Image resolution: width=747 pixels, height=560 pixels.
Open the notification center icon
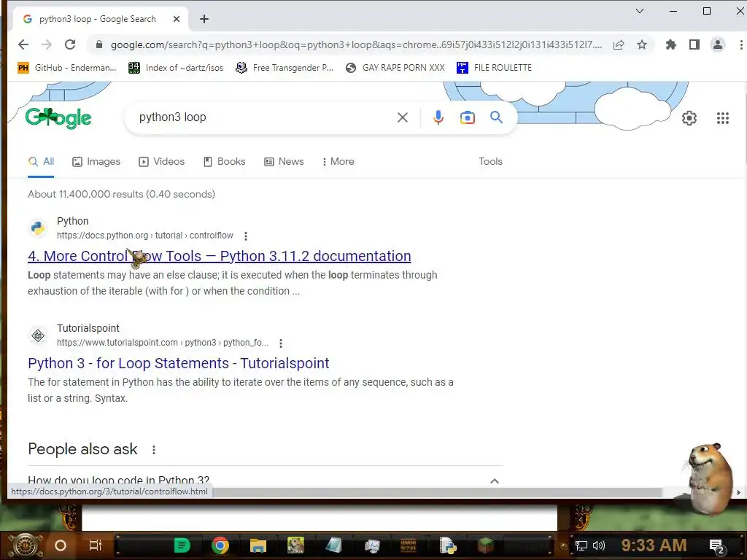pos(716,546)
